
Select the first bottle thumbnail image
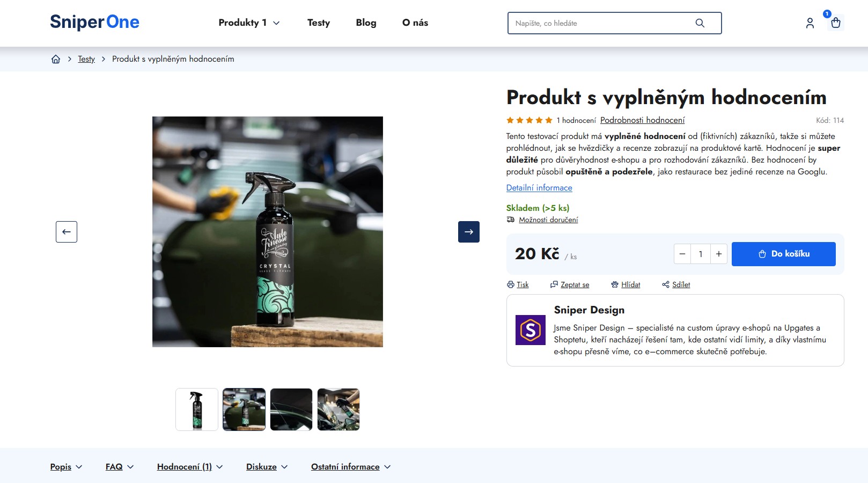(x=197, y=409)
